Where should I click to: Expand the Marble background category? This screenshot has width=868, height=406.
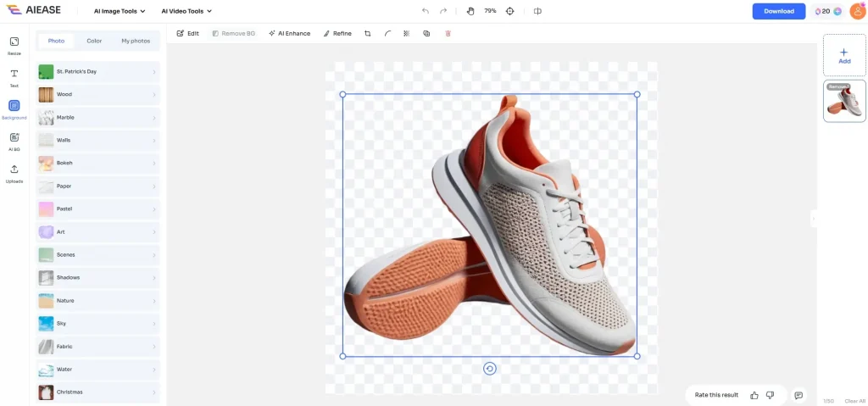(x=97, y=117)
